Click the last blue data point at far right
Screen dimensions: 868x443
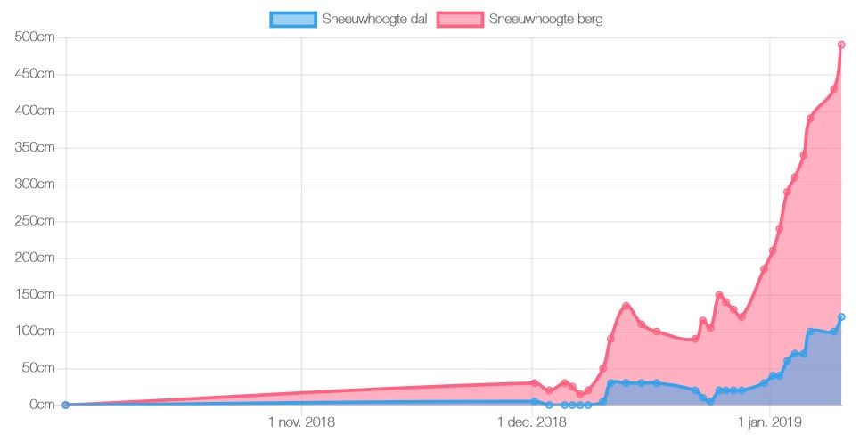[x=841, y=316]
